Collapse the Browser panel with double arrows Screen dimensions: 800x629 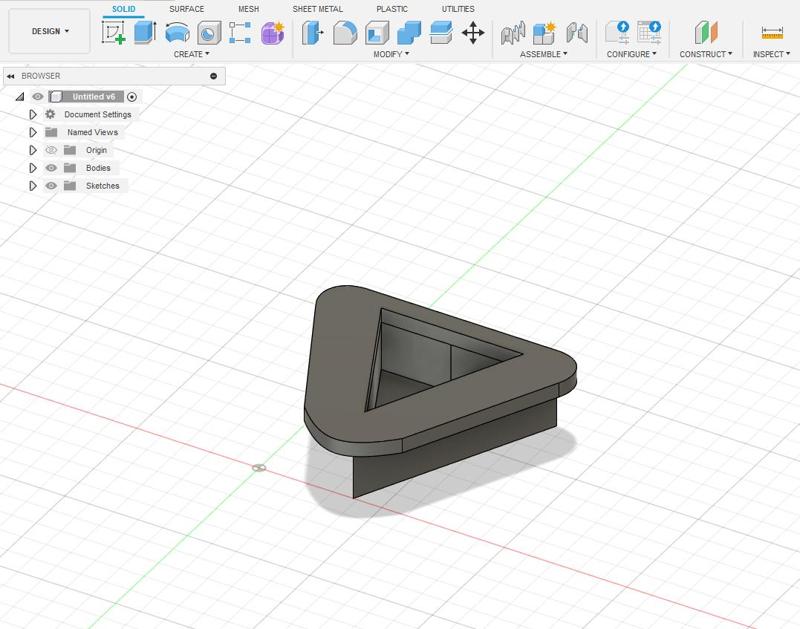[x=10, y=76]
